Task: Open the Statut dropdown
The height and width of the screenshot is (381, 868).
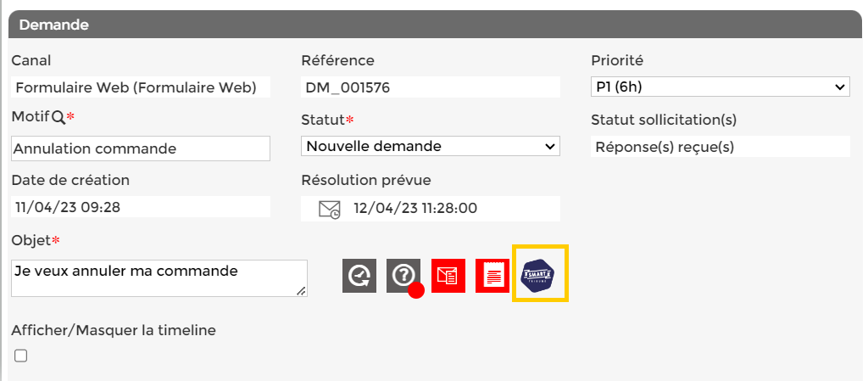Action: (430, 146)
